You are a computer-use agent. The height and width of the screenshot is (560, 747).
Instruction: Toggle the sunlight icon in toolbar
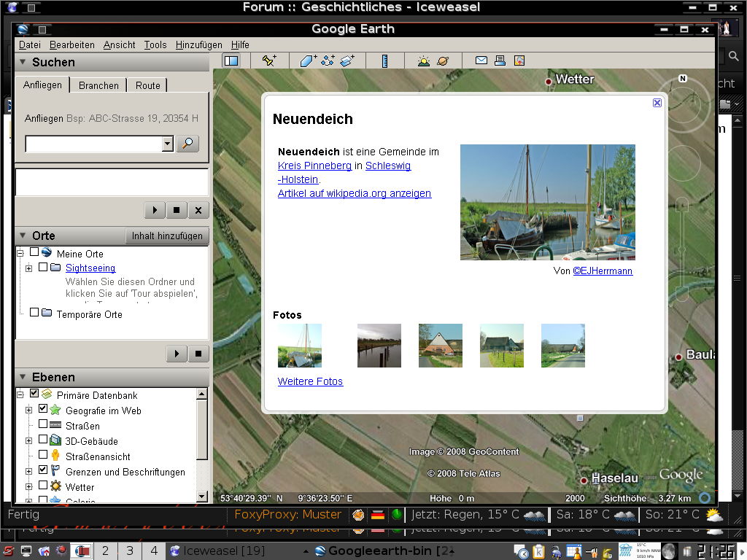[x=424, y=61]
